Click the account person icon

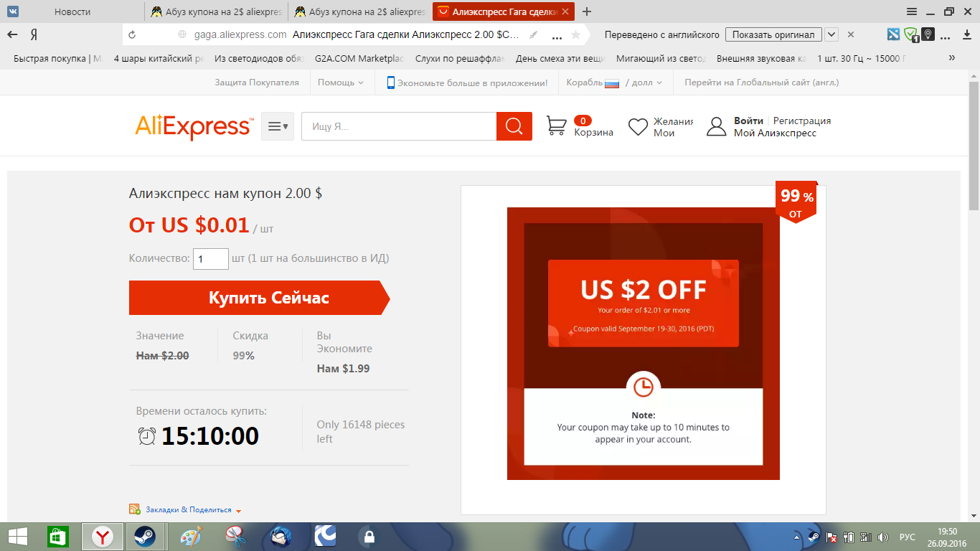coord(717,127)
